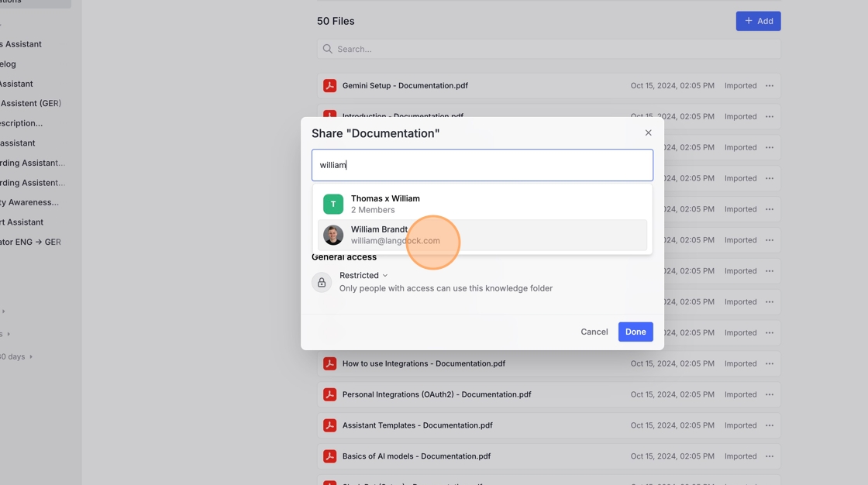Open How to use Integrations PDF file

pyautogui.click(x=423, y=363)
